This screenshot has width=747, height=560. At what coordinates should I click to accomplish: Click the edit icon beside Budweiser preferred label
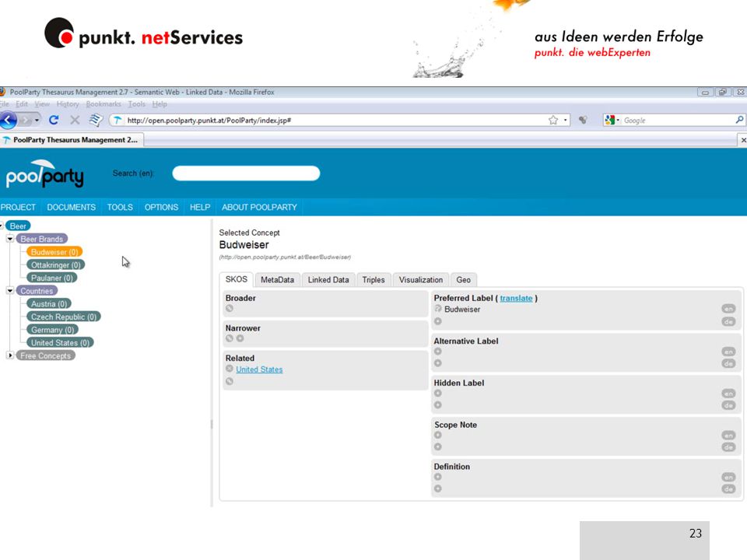coord(438,309)
